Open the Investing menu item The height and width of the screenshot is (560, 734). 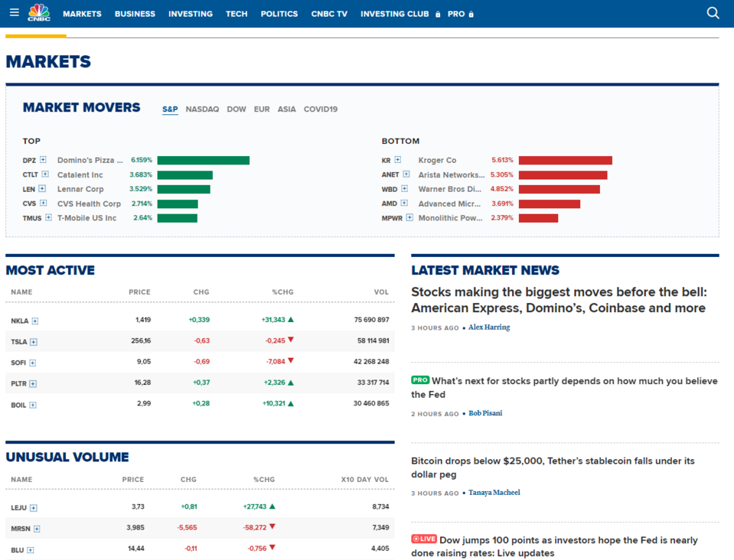(x=191, y=14)
